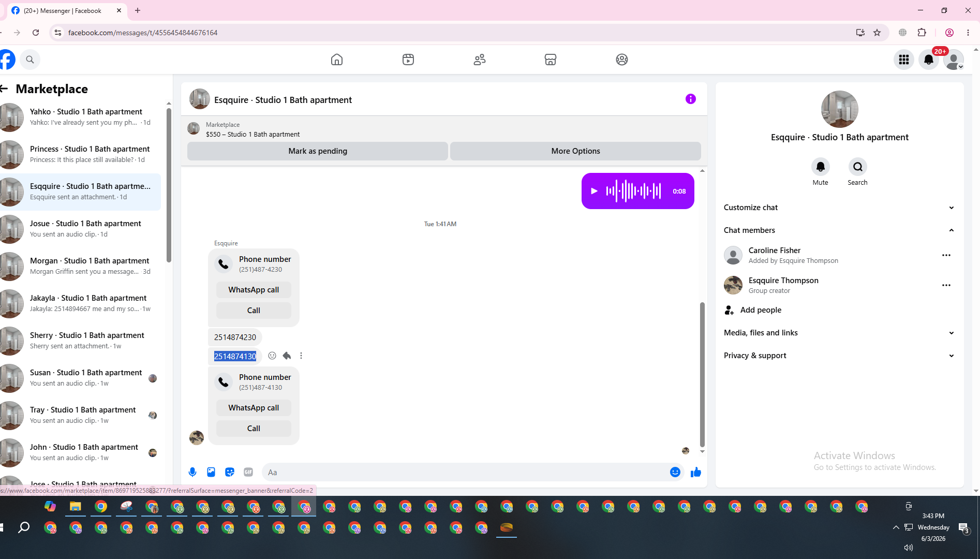The image size is (980, 559).
Task: Expand the Customize chat section
Action: pos(839,208)
